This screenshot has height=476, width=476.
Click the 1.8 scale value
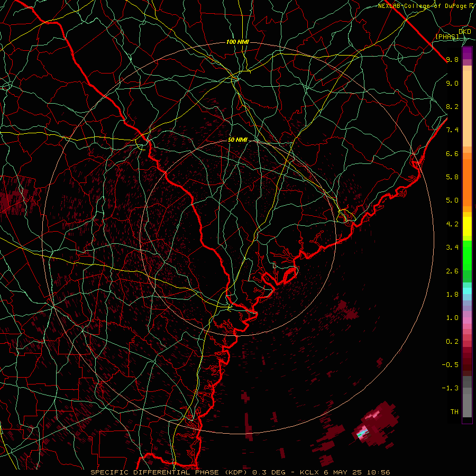(452, 295)
